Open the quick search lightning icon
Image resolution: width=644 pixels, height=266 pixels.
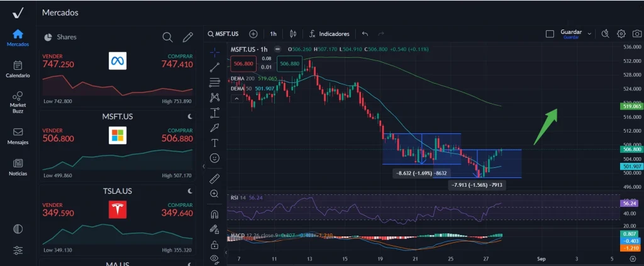click(604, 34)
